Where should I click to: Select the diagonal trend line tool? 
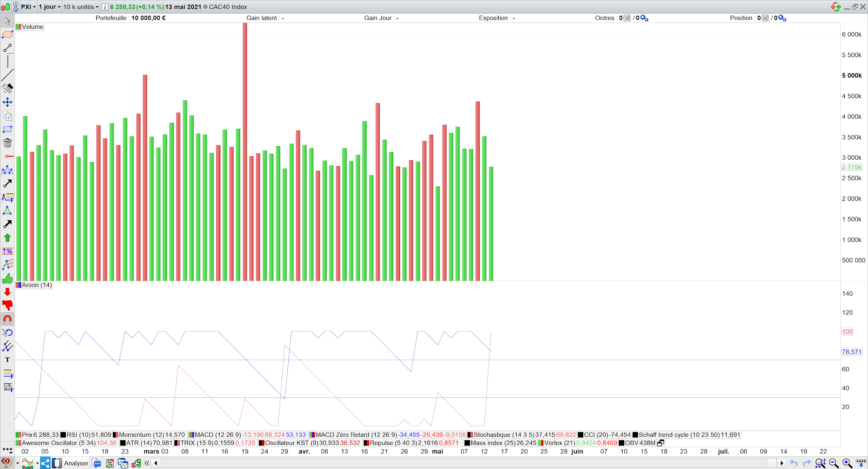[7, 75]
